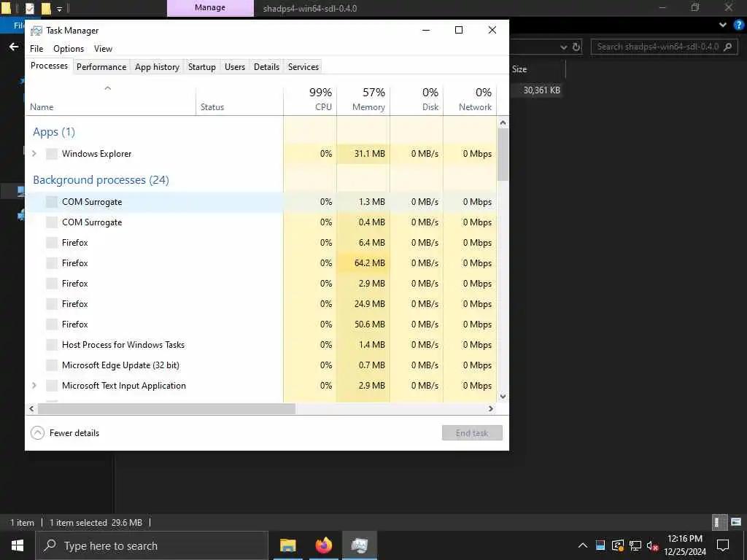Open the notification center icon
Screen dimensions: 747x560
click(723, 545)
